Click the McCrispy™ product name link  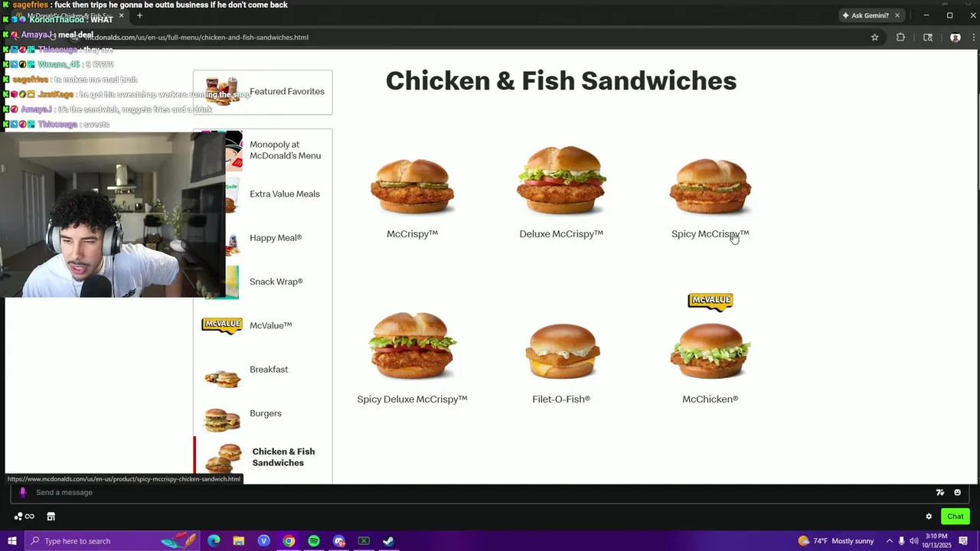click(x=412, y=234)
